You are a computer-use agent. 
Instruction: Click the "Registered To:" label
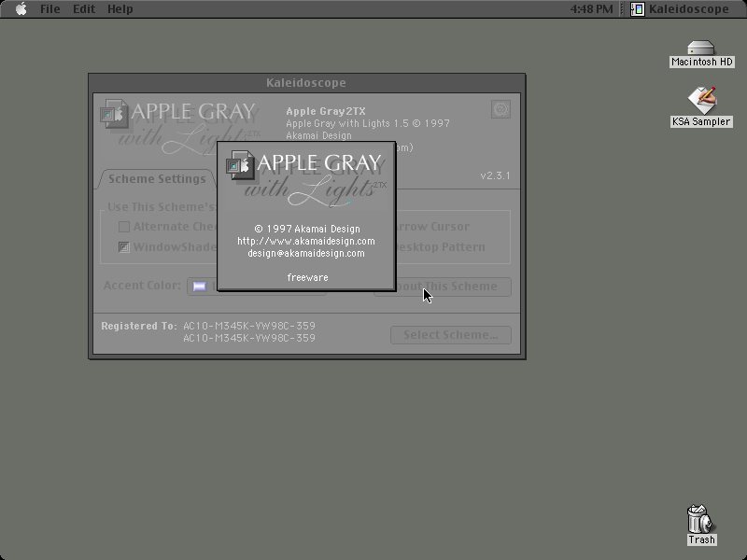coord(138,326)
